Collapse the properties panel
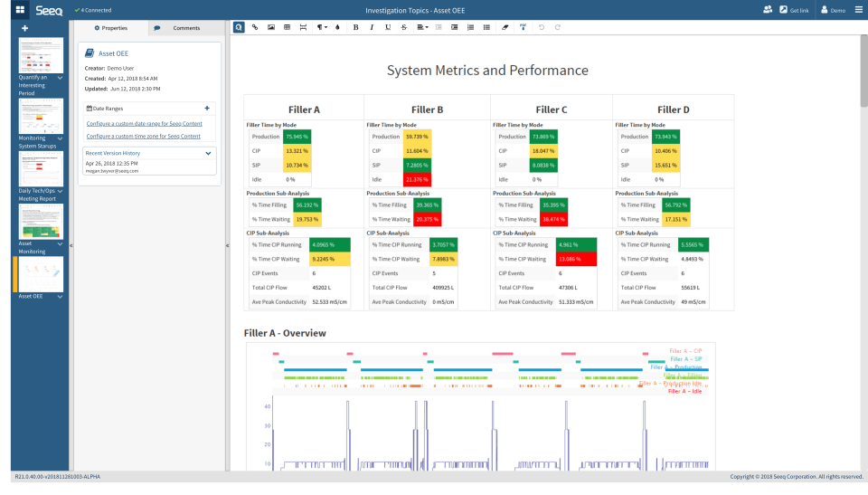Viewport: 868px width, 495px height. click(227, 245)
